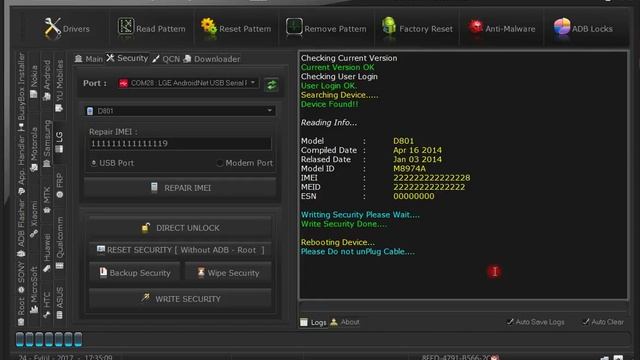This screenshot has height=360, width=640.
Task: Select the LG vertical tab
Action: point(60,142)
